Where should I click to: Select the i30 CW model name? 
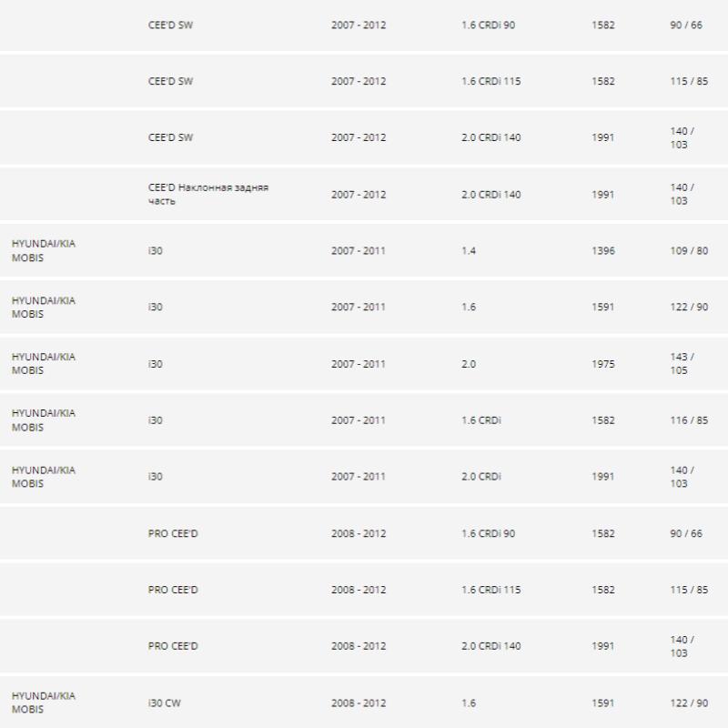click(166, 703)
